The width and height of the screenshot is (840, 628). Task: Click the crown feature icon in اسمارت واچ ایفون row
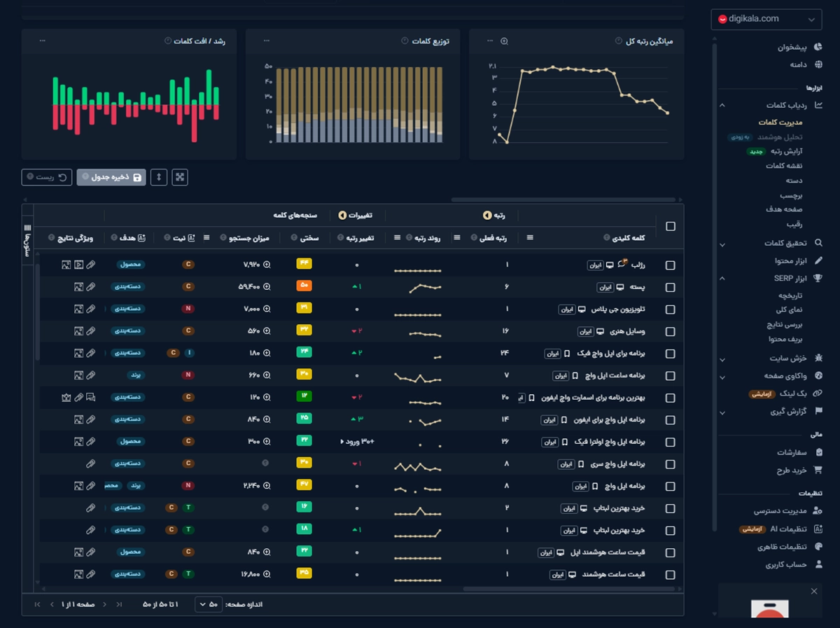(66, 398)
